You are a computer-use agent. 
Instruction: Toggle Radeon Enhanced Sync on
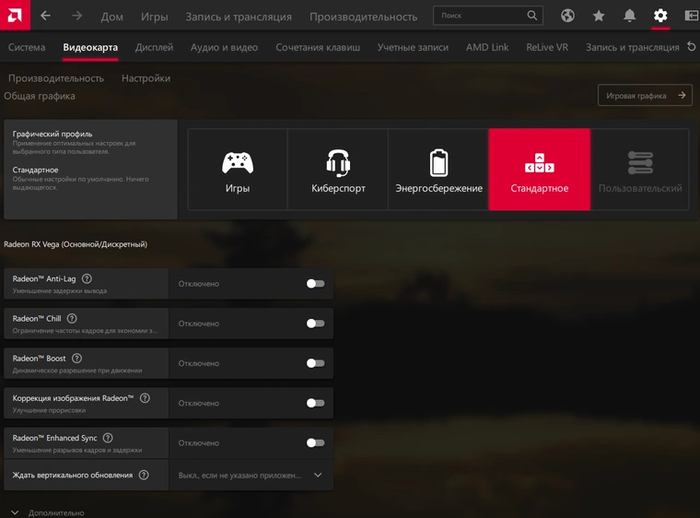[x=315, y=442]
